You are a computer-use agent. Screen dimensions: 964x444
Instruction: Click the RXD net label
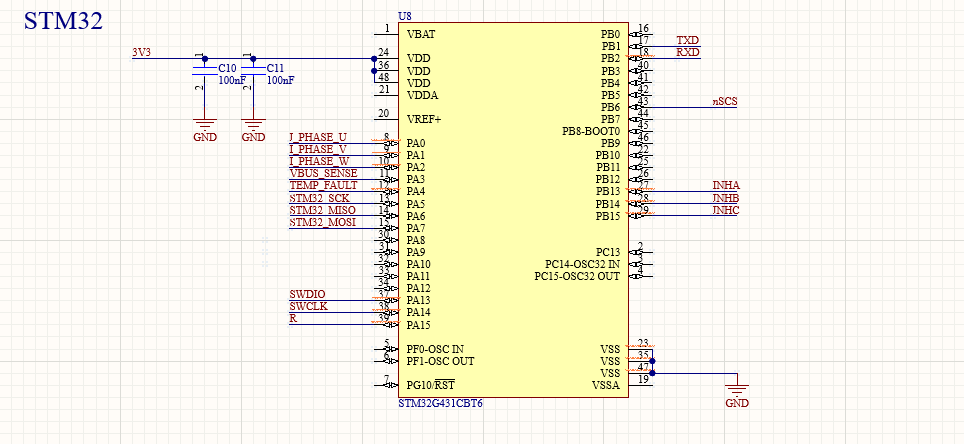pos(688,53)
